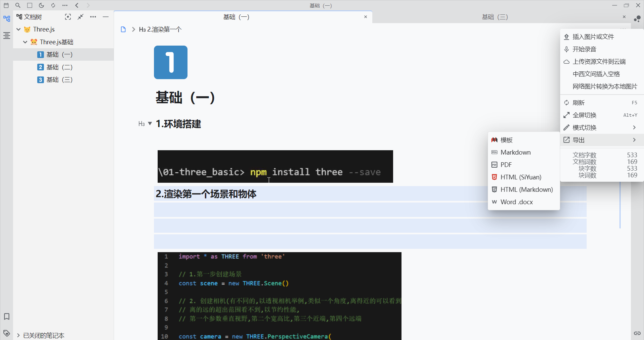
Task: Click the document icon in breadcrumb
Action: click(123, 30)
